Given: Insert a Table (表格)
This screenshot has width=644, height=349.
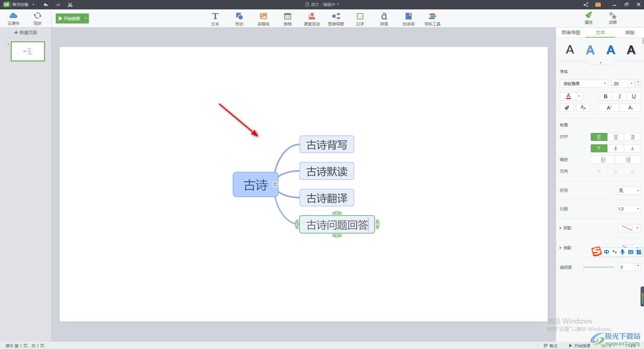Looking at the screenshot, I should [x=287, y=19].
